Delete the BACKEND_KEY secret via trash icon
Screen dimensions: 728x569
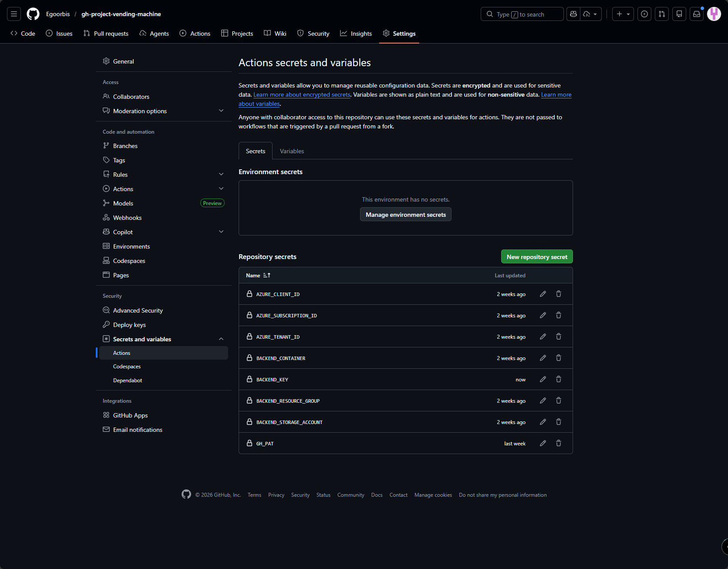559,379
